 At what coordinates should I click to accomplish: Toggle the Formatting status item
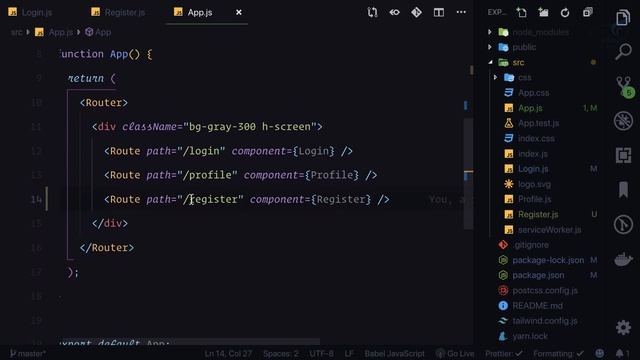point(558,353)
